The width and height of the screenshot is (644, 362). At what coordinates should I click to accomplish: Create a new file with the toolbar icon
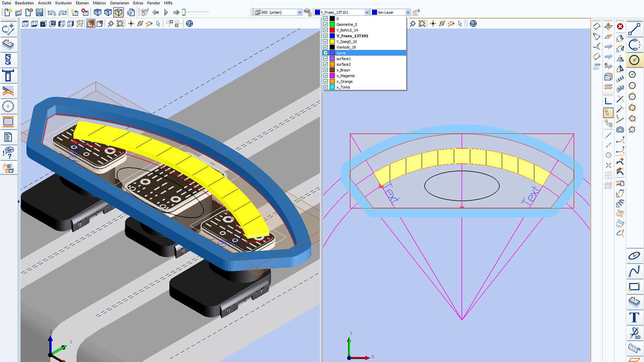[x=8, y=12]
